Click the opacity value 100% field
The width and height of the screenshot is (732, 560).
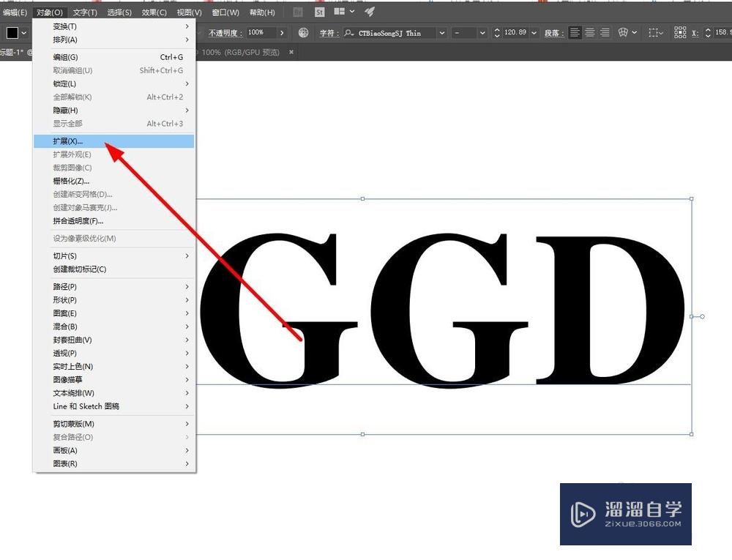click(x=261, y=33)
